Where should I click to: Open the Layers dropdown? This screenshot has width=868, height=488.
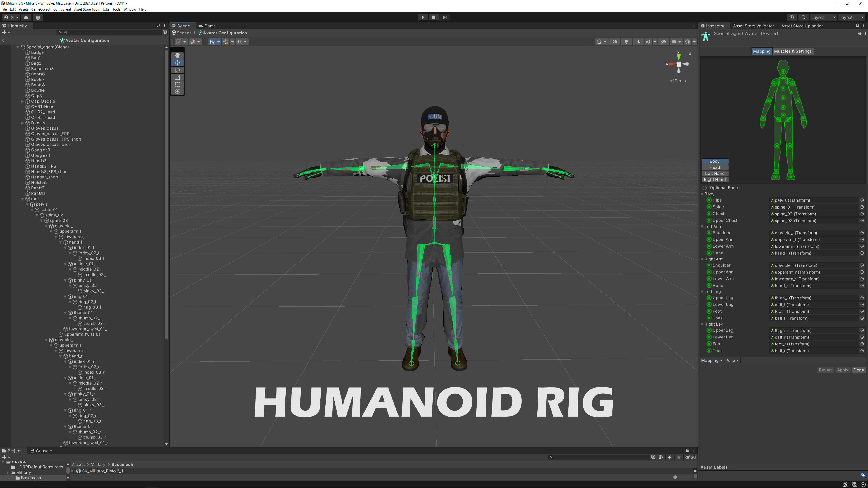coord(823,18)
